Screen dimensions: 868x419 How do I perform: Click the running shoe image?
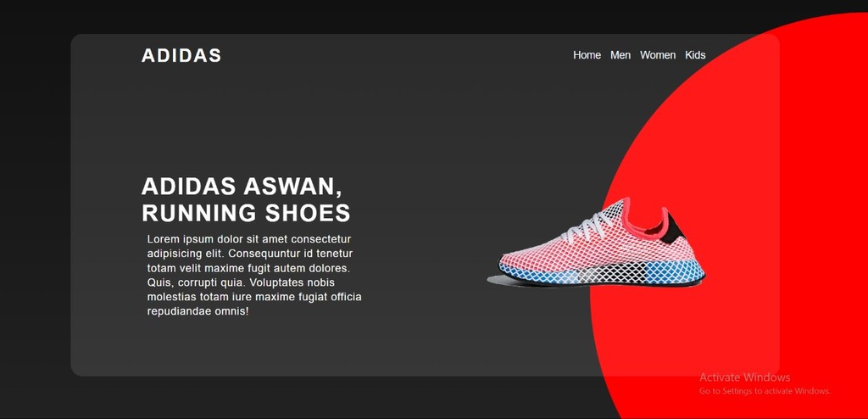coord(596,243)
